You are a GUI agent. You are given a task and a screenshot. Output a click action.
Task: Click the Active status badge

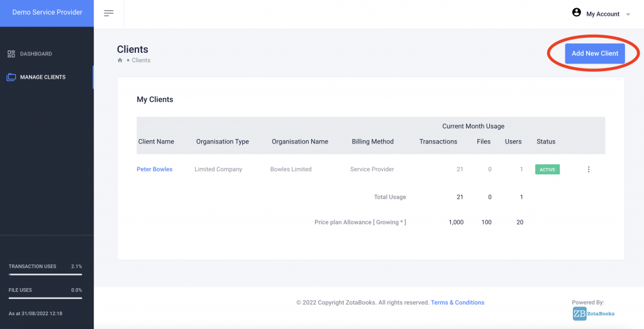coord(547,169)
